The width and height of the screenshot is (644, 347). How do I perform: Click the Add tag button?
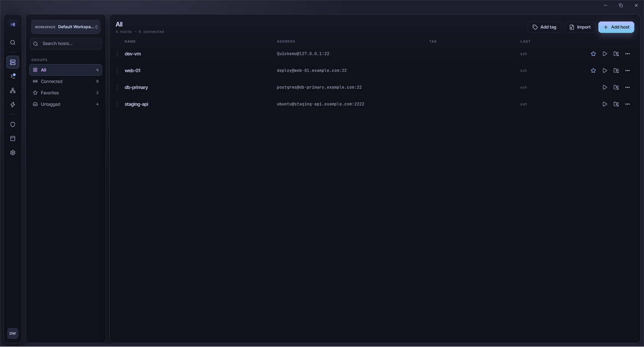pyautogui.click(x=544, y=27)
